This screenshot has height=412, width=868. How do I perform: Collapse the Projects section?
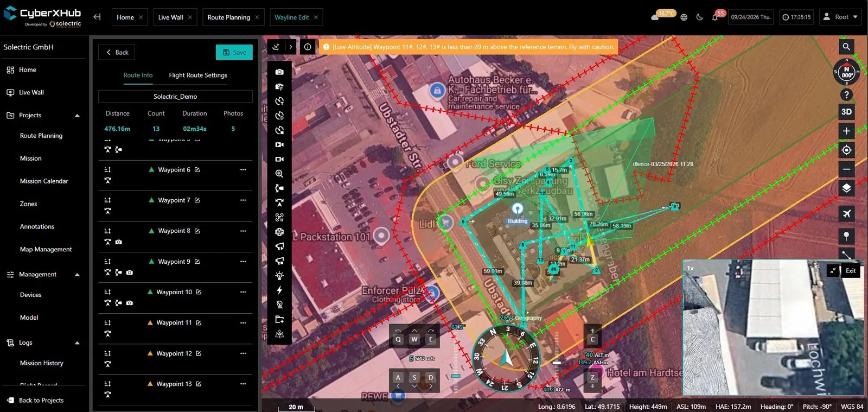77,116
